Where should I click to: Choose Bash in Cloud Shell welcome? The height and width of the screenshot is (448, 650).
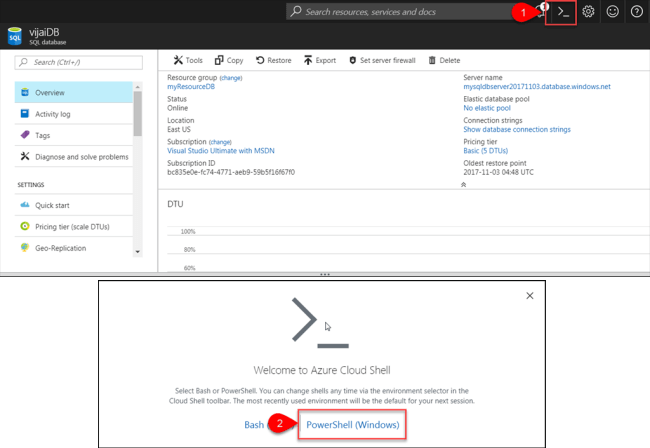coord(254,425)
